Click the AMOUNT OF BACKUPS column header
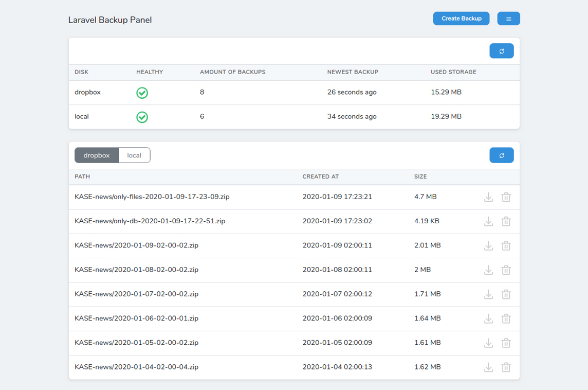The width and height of the screenshot is (588, 390). (x=232, y=72)
